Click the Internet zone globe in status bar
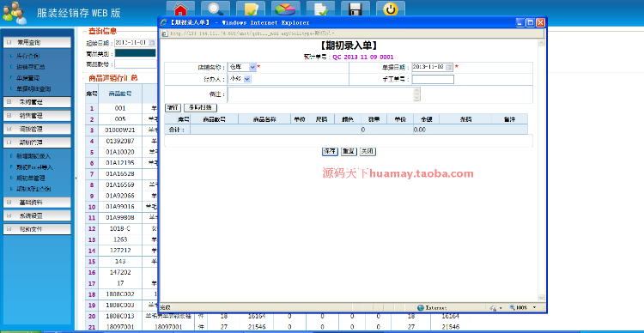The height and width of the screenshot is (333, 644). click(x=421, y=307)
